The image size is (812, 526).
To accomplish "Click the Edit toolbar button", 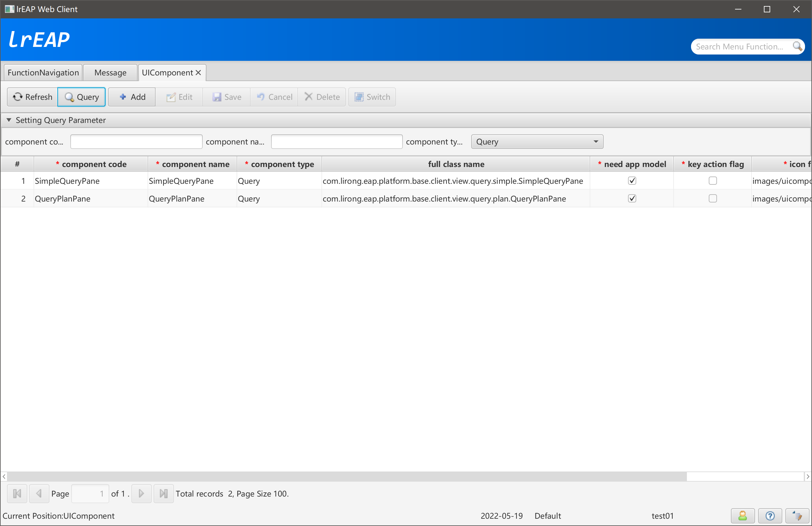I will coord(179,97).
